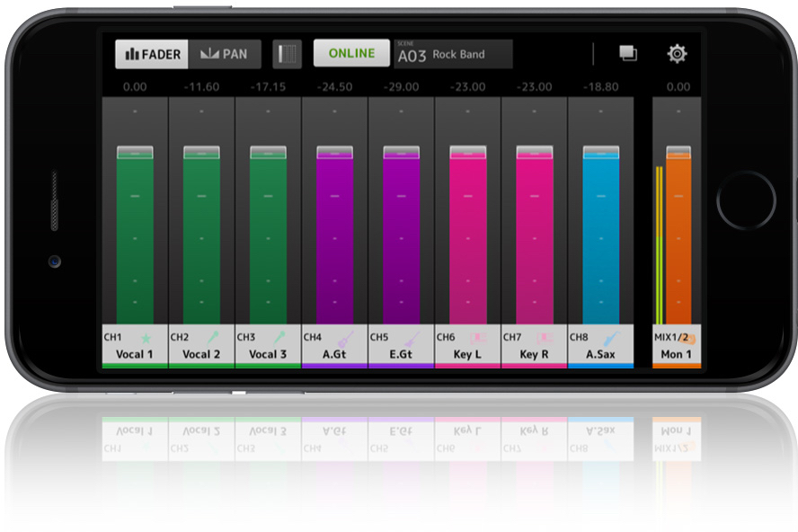Tap the saxophone icon on CH8 A.Sax
This screenshot has width=798, height=532.
point(611,338)
